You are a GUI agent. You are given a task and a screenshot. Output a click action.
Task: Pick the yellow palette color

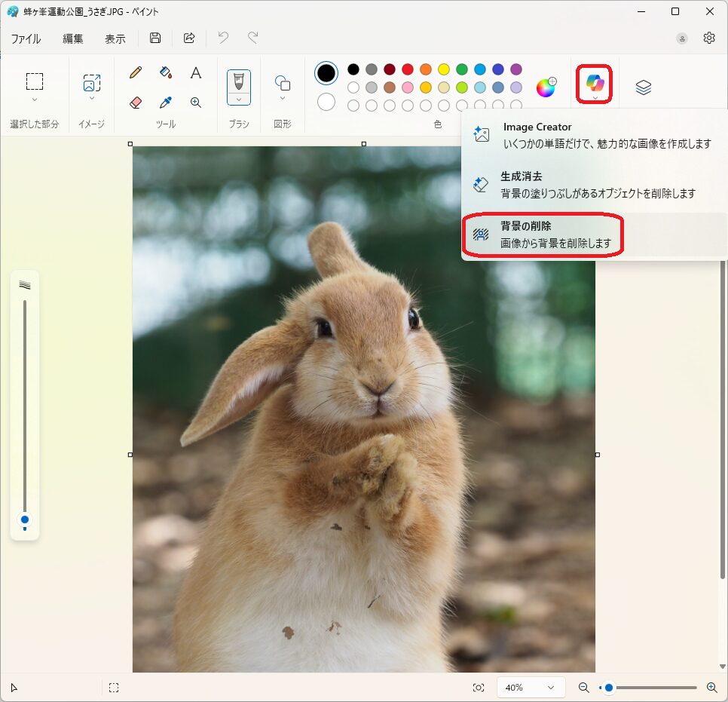coord(444,69)
